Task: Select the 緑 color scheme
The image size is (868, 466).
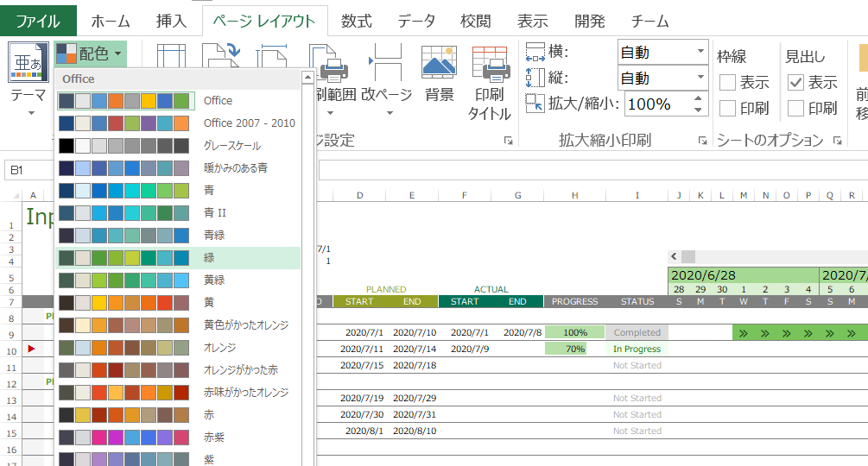Action: 178,258
